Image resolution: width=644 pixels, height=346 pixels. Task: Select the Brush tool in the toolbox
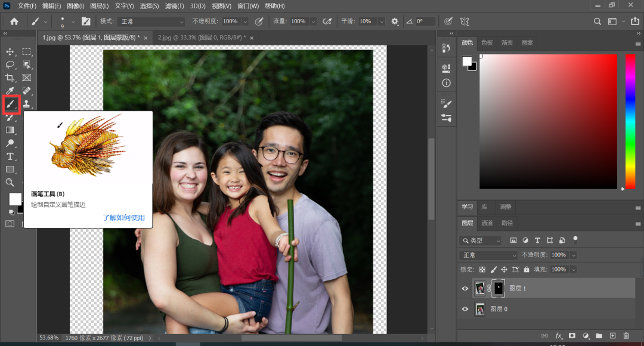pyautogui.click(x=11, y=104)
